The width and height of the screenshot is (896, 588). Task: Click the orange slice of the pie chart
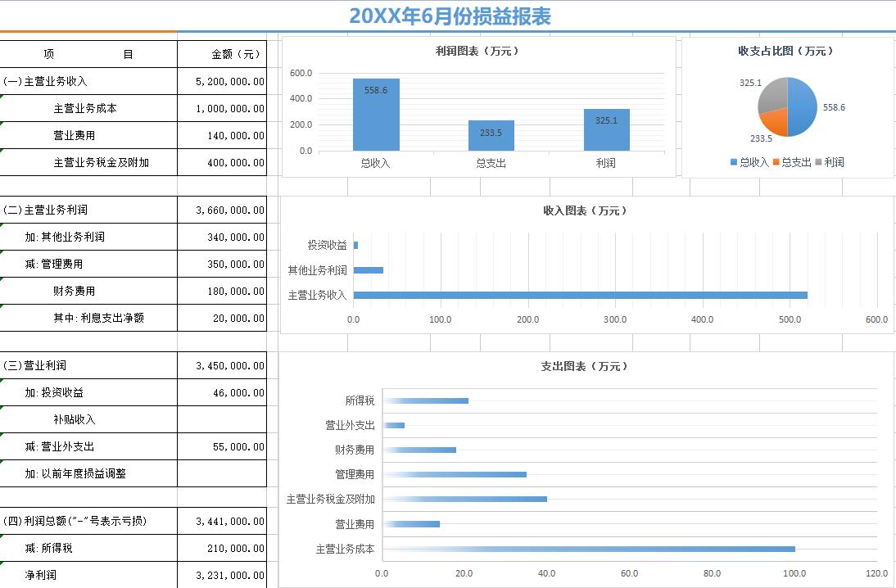[x=773, y=121]
